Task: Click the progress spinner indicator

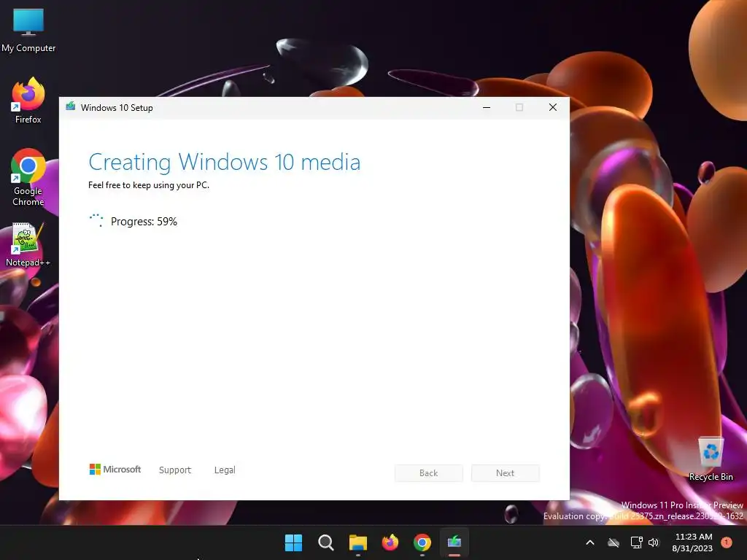Action: tap(96, 220)
